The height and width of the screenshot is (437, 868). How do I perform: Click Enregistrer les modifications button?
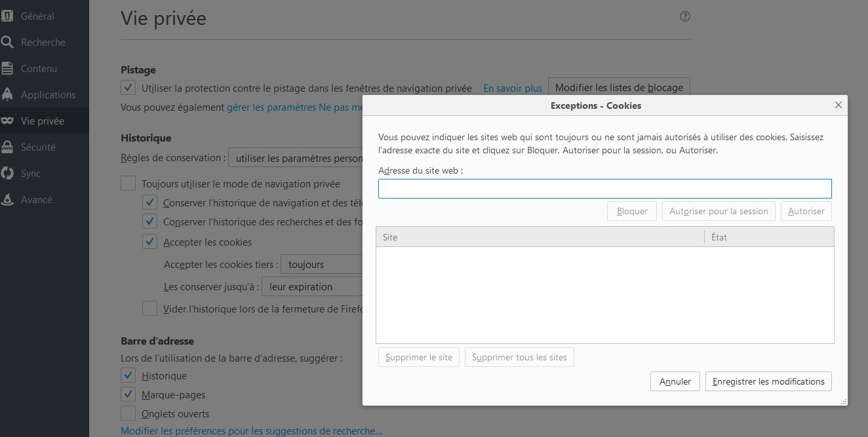[768, 381]
